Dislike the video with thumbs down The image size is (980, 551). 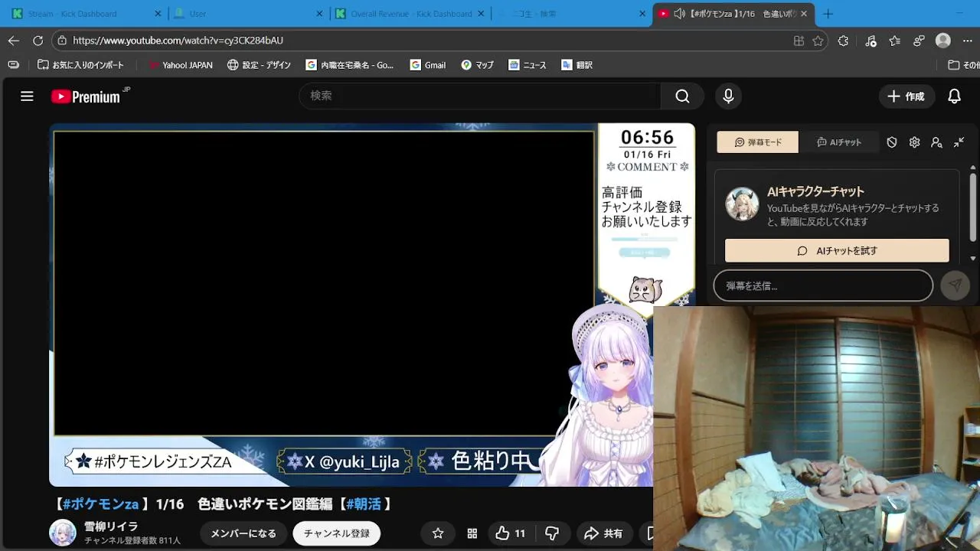(552, 533)
